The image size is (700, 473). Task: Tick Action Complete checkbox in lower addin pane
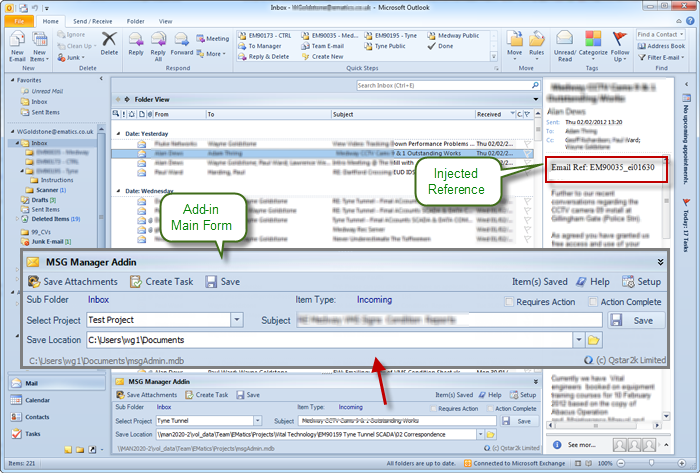[490, 409]
